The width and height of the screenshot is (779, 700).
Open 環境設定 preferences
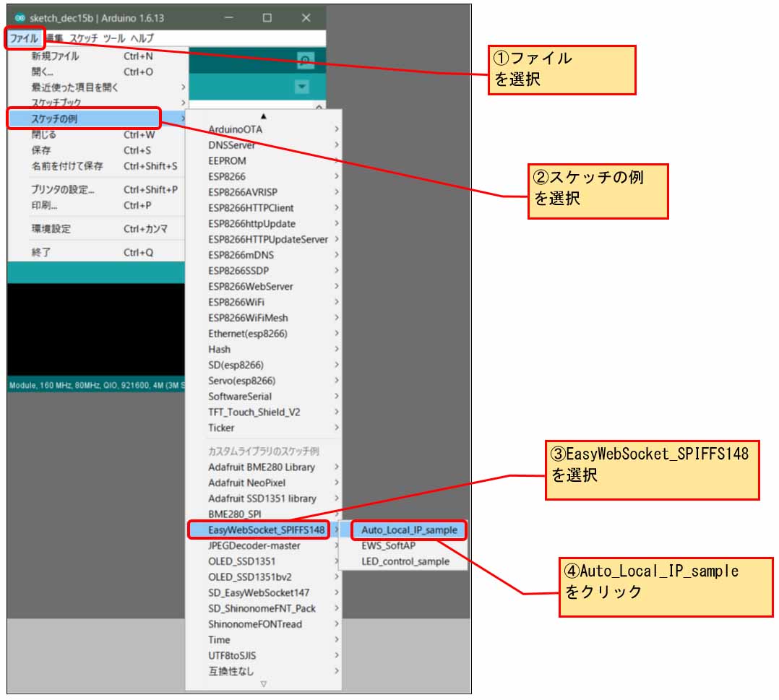(98, 229)
